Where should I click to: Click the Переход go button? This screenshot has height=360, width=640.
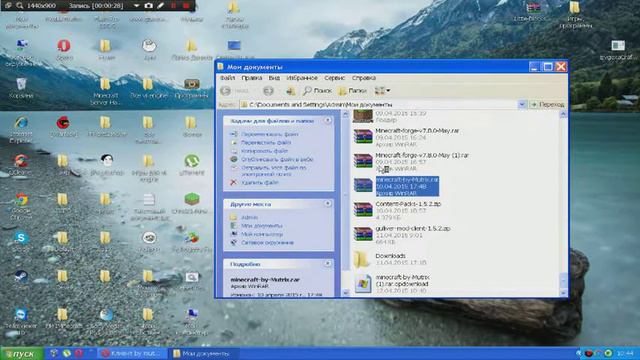click(547, 105)
